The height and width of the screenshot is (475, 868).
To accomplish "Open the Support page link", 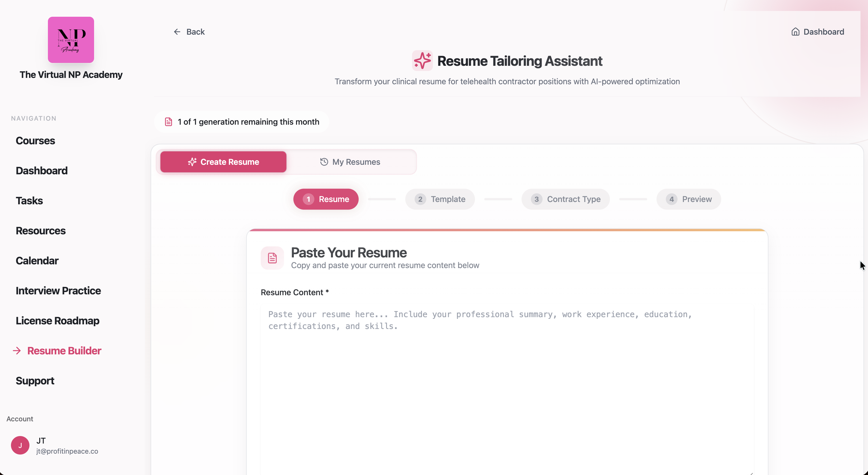I will tap(35, 381).
